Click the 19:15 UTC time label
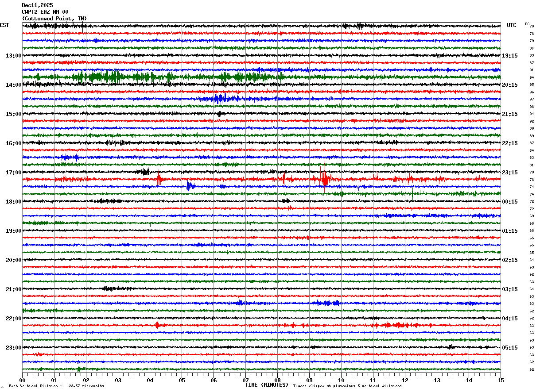This screenshot has width=536, height=392. click(509, 56)
